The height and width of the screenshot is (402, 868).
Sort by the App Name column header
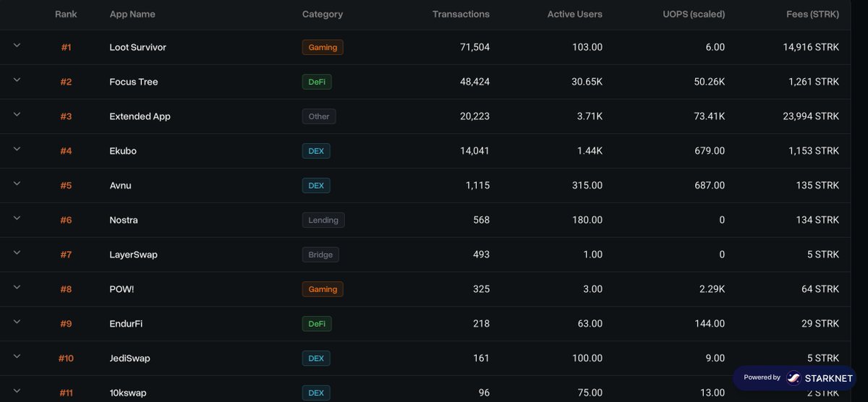pyautogui.click(x=132, y=14)
